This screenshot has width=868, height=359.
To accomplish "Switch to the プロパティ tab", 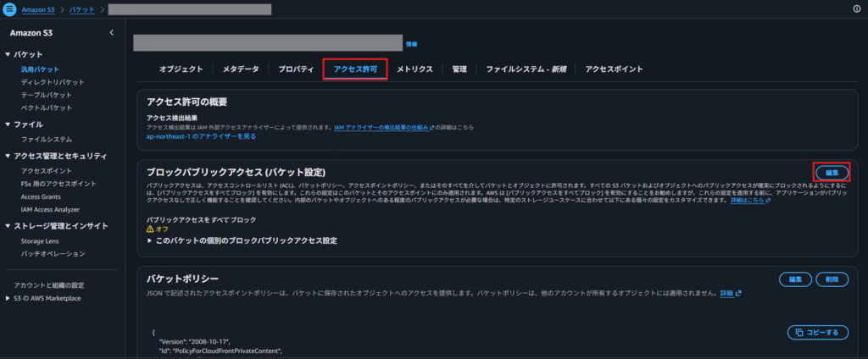I will [296, 69].
